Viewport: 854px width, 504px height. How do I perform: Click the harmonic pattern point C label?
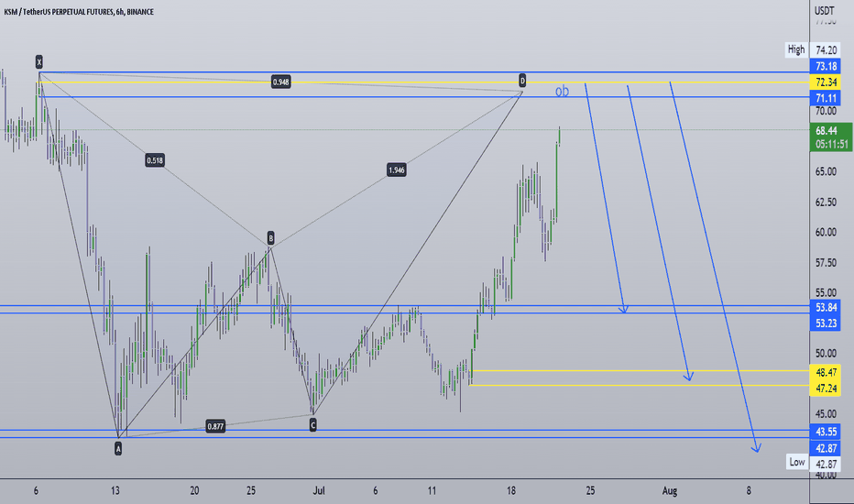(312, 425)
